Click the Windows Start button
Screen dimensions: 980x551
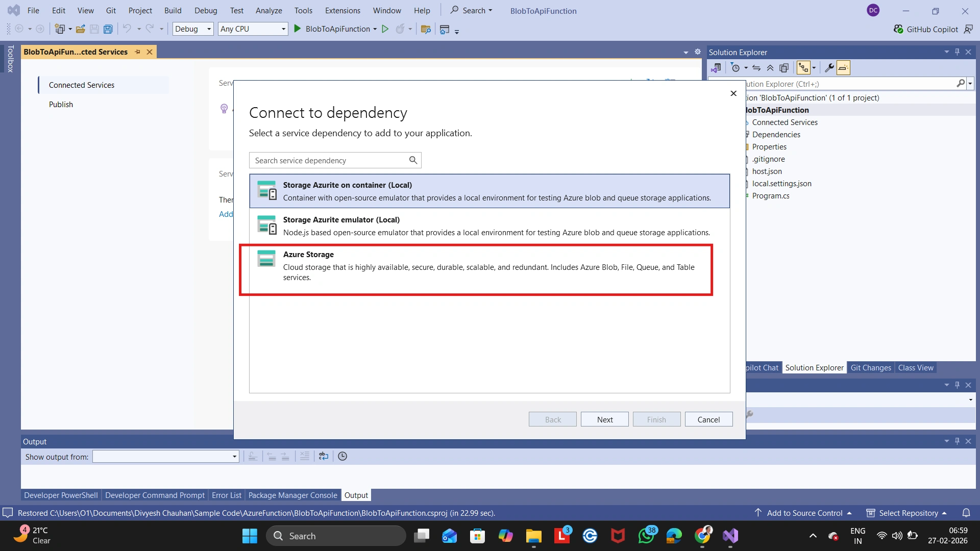point(250,536)
